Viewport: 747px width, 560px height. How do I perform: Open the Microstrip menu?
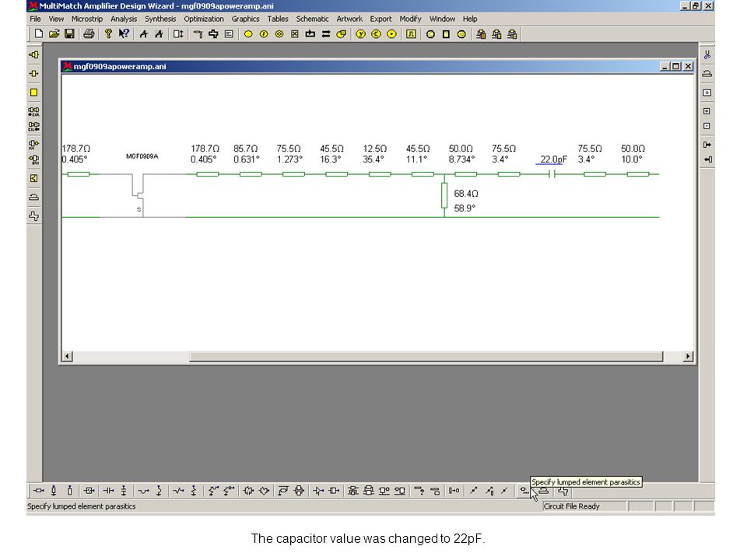tap(86, 19)
